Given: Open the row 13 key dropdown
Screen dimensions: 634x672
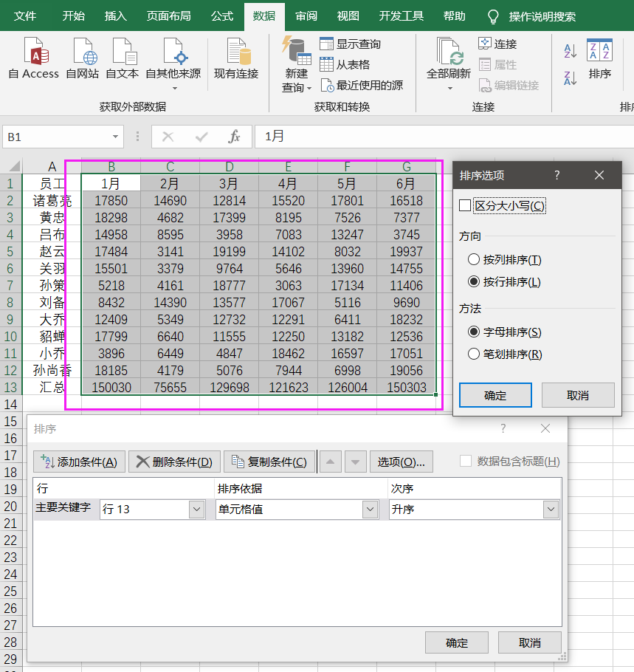Looking at the screenshot, I should point(196,509).
